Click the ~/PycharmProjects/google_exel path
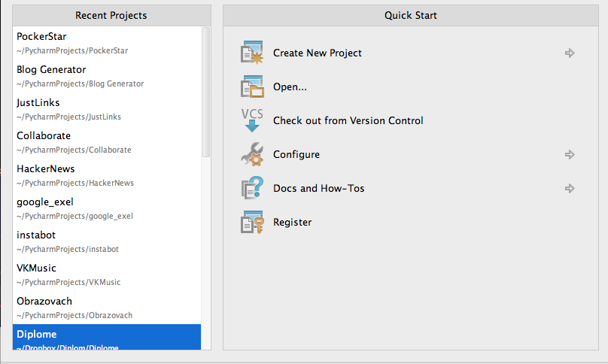 click(x=74, y=217)
